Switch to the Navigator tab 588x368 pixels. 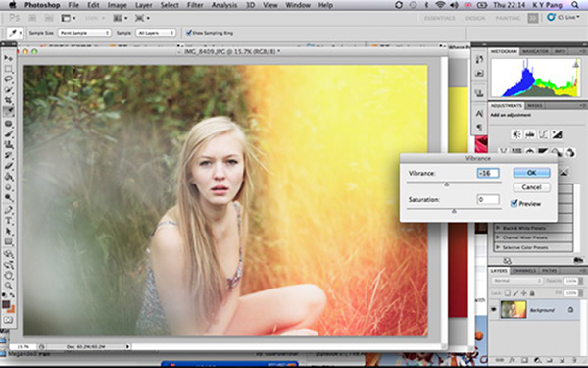click(x=535, y=51)
